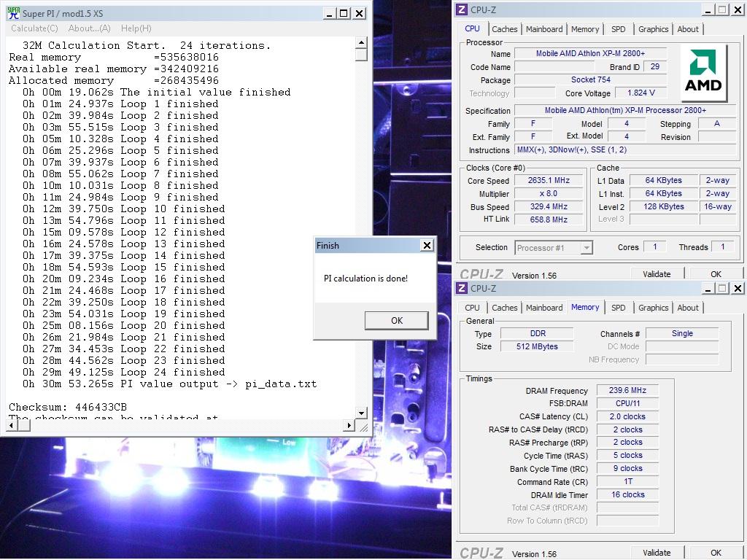
Task: Switch to Caches tab in lower CPU-Z window
Action: point(505,308)
